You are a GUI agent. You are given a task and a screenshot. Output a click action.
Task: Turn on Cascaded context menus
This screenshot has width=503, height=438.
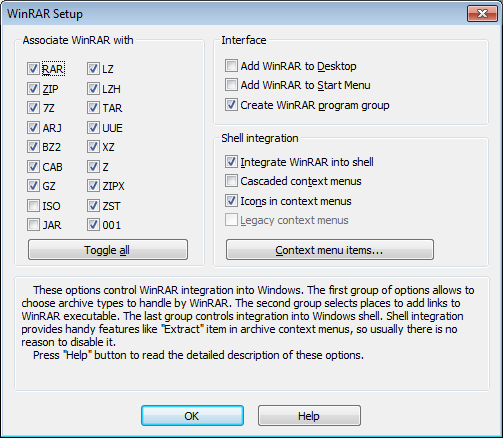tap(231, 181)
